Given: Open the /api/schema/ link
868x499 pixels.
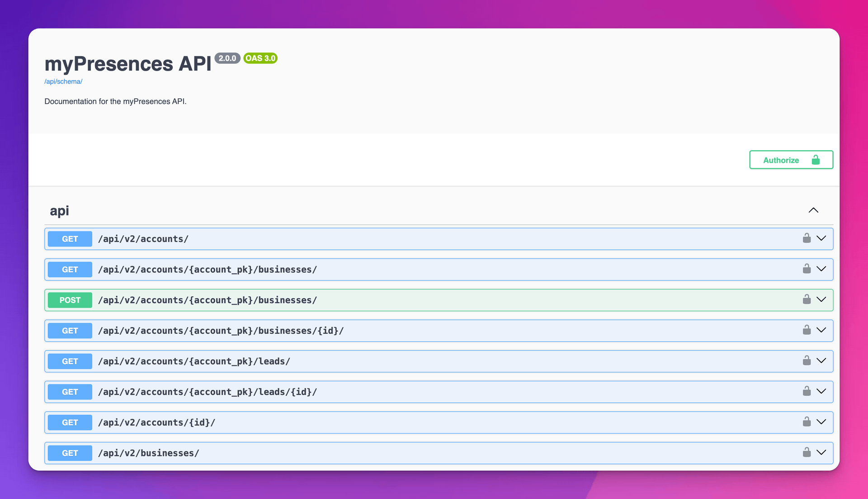Looking at the screenshot, I should [63, 82].
